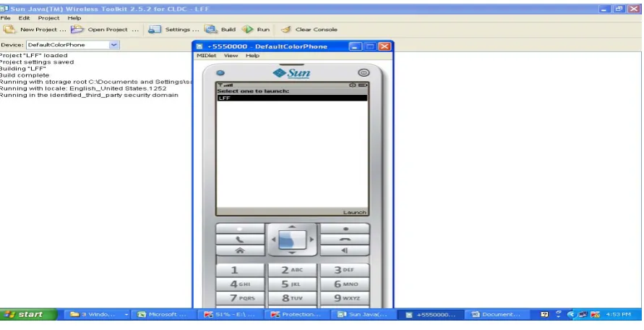644x330 pixels.
Task: Click the Windows Start button
Action: (x=28, y=315)
